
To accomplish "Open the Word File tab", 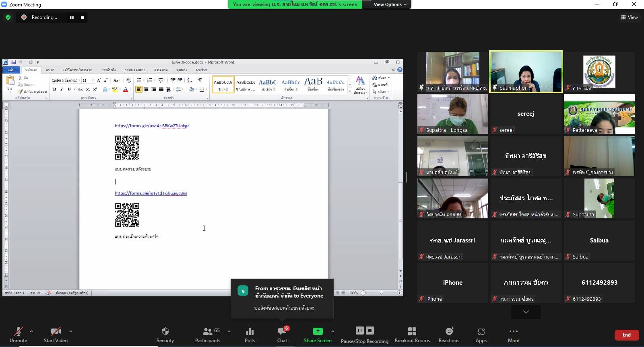I will click(11, 70).
